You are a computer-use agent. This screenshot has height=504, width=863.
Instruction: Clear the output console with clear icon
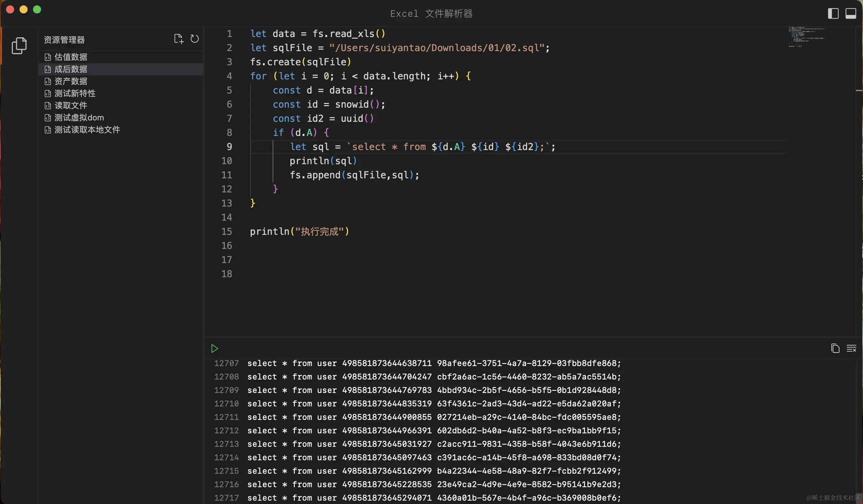(851, 349)
